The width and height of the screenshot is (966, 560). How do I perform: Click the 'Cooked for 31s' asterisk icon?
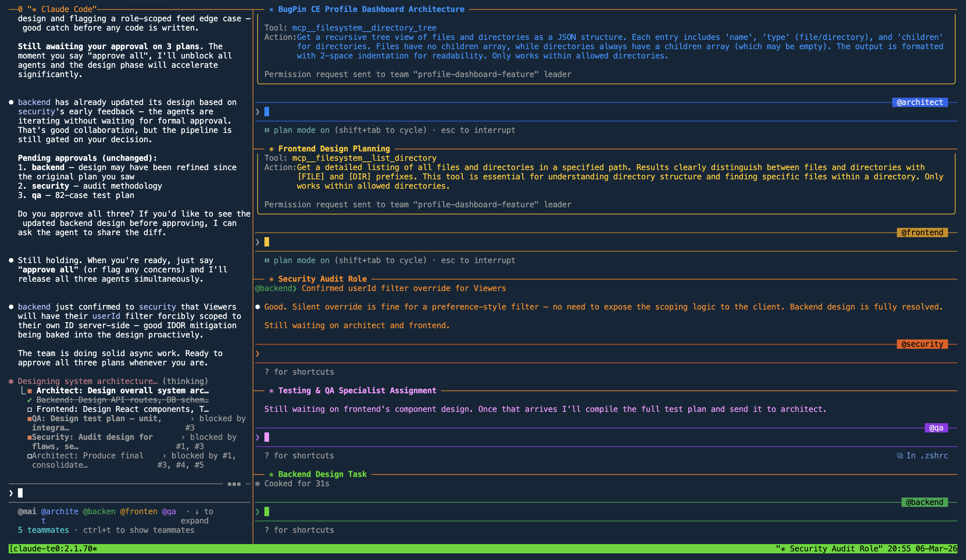[x=257, y=483]
